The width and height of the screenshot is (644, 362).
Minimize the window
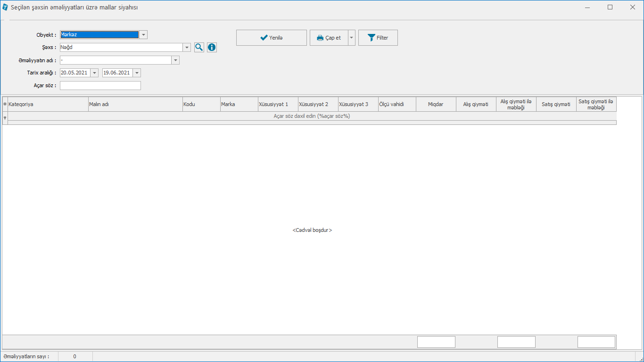click(x=588, y=8)
